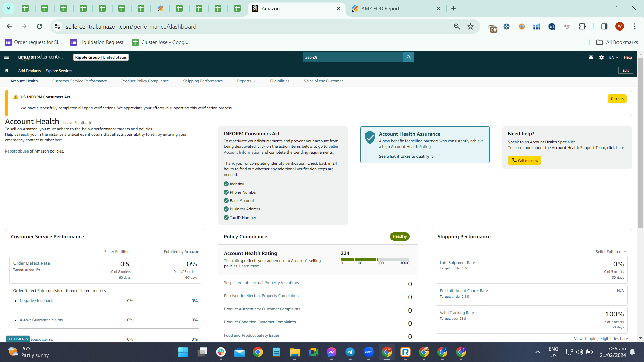Open the All Bookmarks folder

pos(617,42)
